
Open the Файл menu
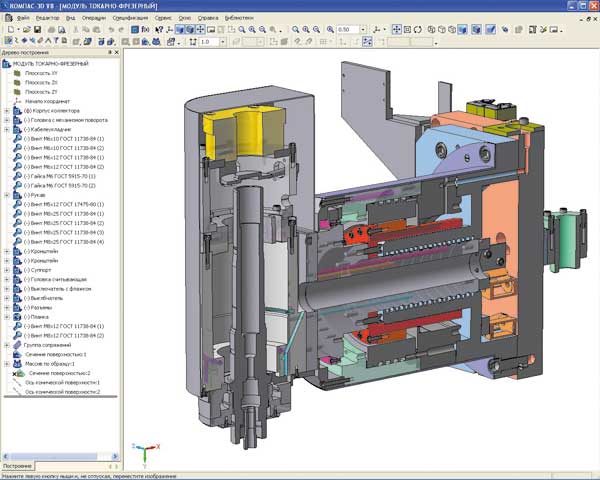[x=22, y=17]
